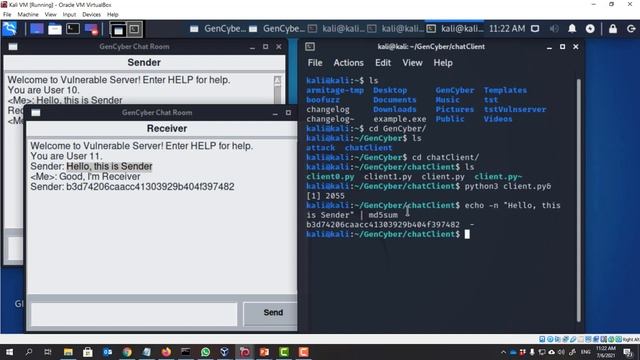Open the VirtualBox File menu

coord(7,14)
